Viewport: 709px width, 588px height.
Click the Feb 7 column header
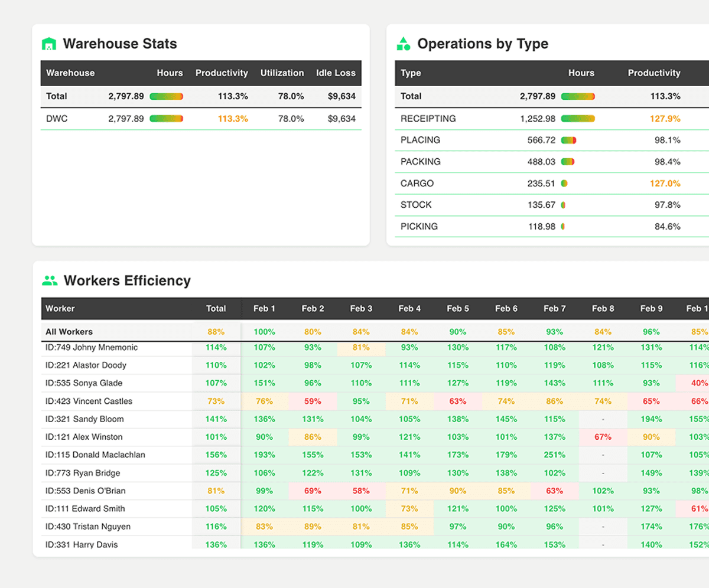coord(554,308)
